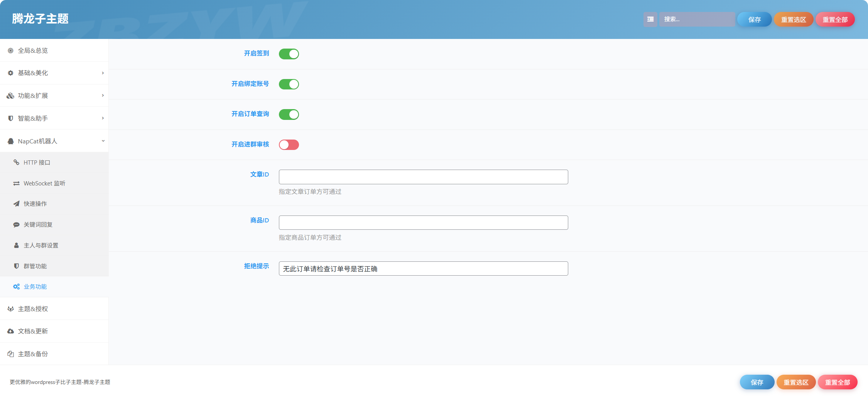This screenshot has height=399, width=868.
Task: Click the shield icon beside 群管功能
Action: coord(16,266)
